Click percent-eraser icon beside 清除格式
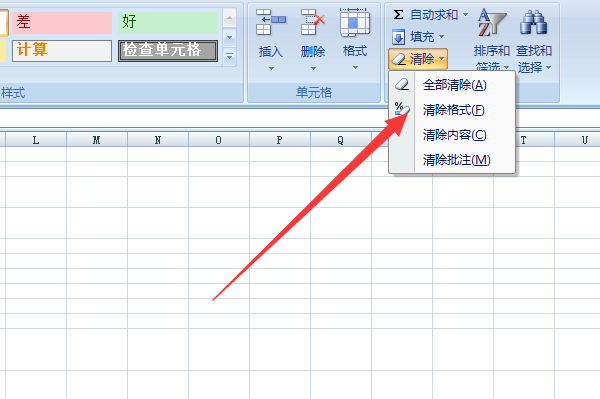 click(402, 109)
